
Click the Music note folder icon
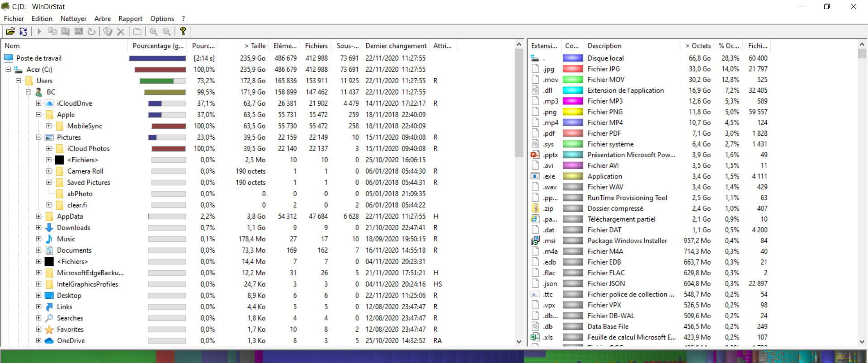(x=49, y=239)
